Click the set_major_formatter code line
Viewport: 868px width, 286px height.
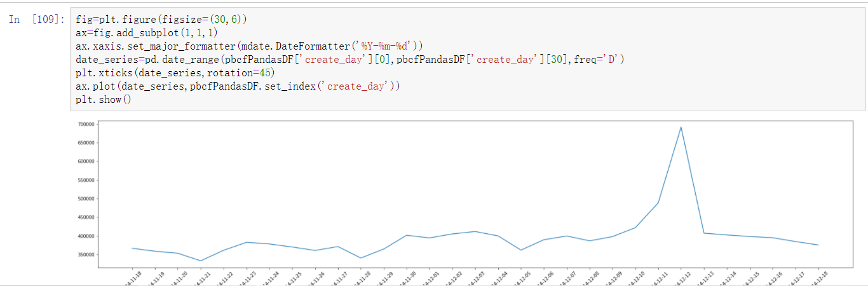point(249,46)
